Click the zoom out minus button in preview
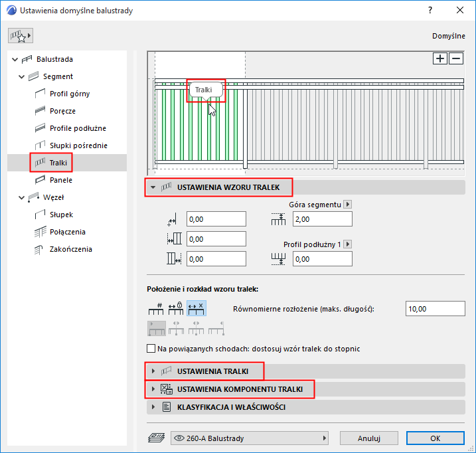Viewport: 476px width, 453px height. 456,58
